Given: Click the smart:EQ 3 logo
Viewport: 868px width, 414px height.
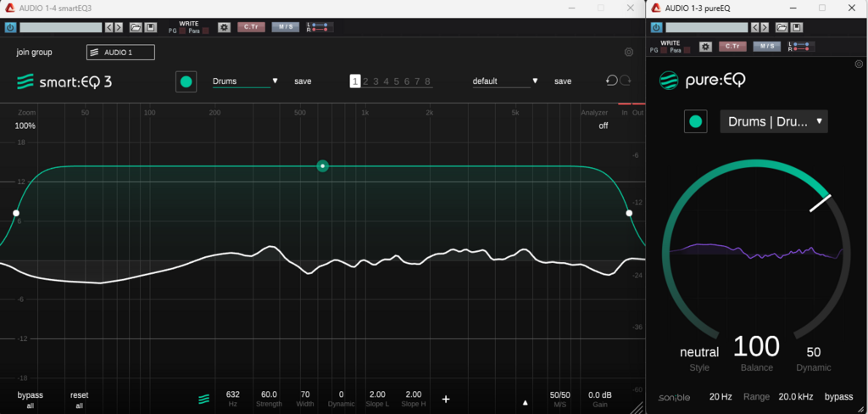Looking at the screenshot, I should (64, 82).
